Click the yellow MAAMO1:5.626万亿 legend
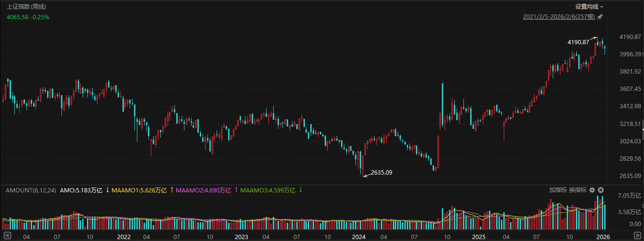Image resolution: width=644 pixels, height=241 pixels. [140, 190]
